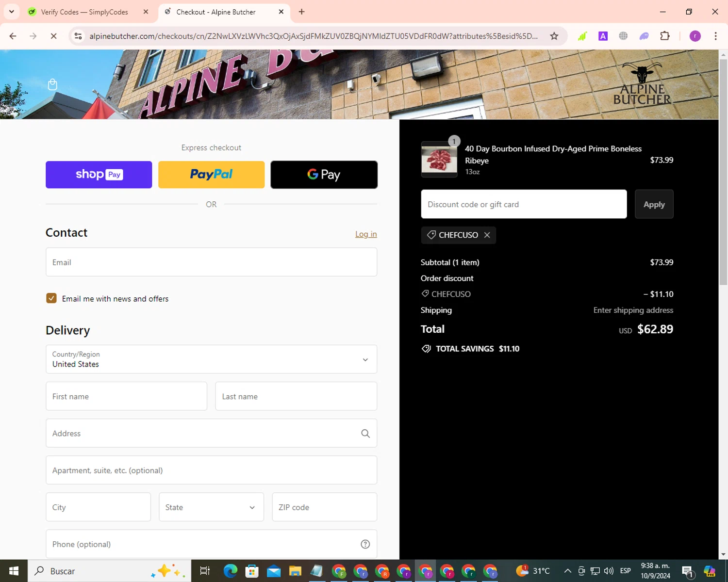The image size is (728, 582).
Task: Pay with Shop Pay
Action: point(99,175)
